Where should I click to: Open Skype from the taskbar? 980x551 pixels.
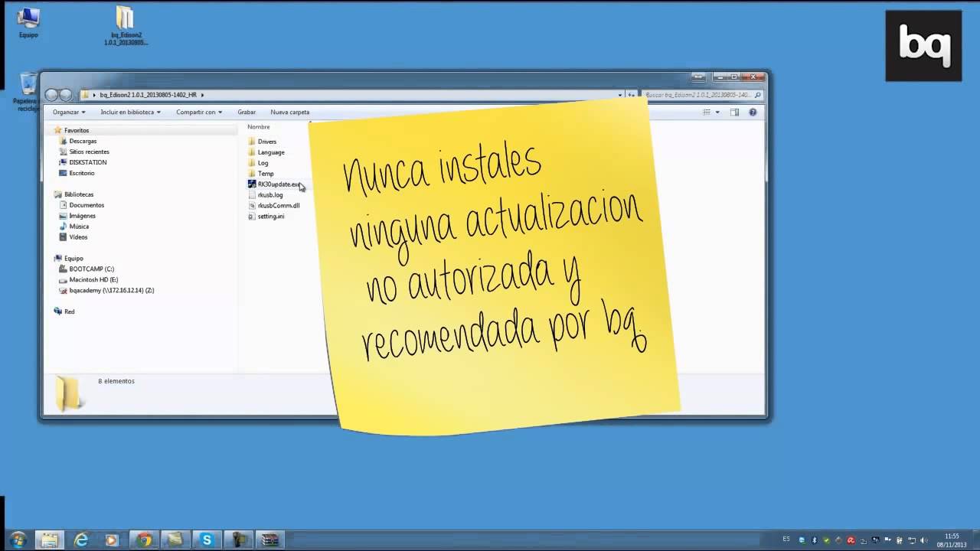207,540
